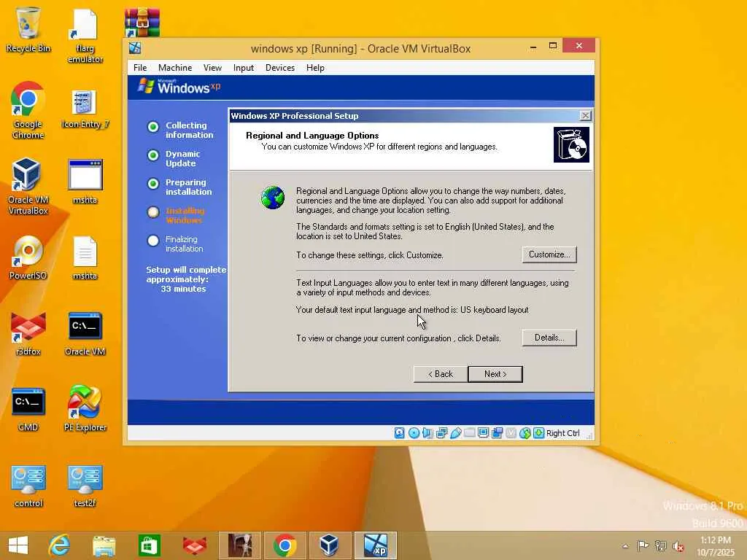Click the setup CD box image in dialog header

(x=571, y=144)
